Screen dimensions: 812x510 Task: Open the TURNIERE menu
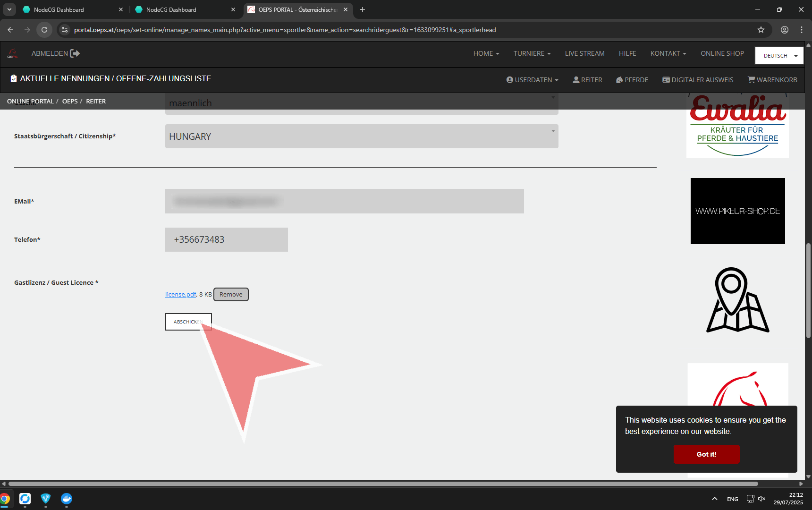pyautogui.click(x=532, y=53)
